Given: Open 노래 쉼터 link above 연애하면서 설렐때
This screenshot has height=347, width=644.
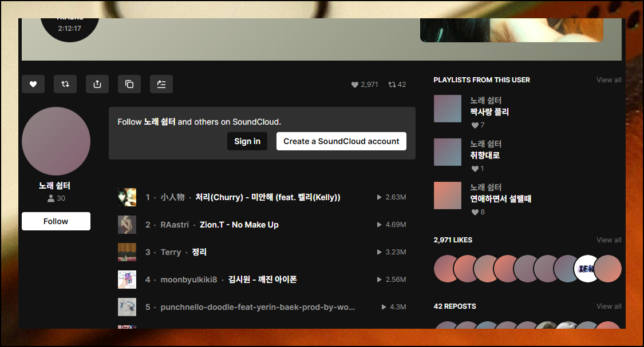Looking at the screenshot, I should click(486, 188).
